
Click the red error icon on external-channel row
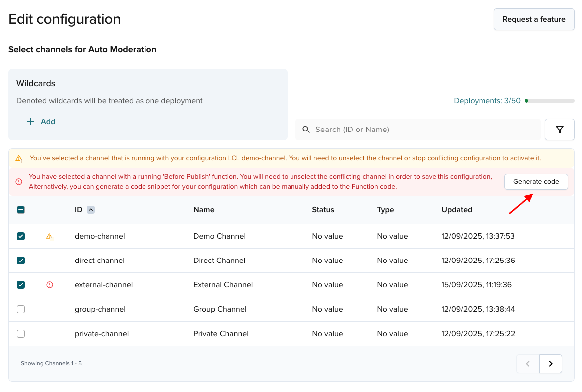click(x=50, y=285)
